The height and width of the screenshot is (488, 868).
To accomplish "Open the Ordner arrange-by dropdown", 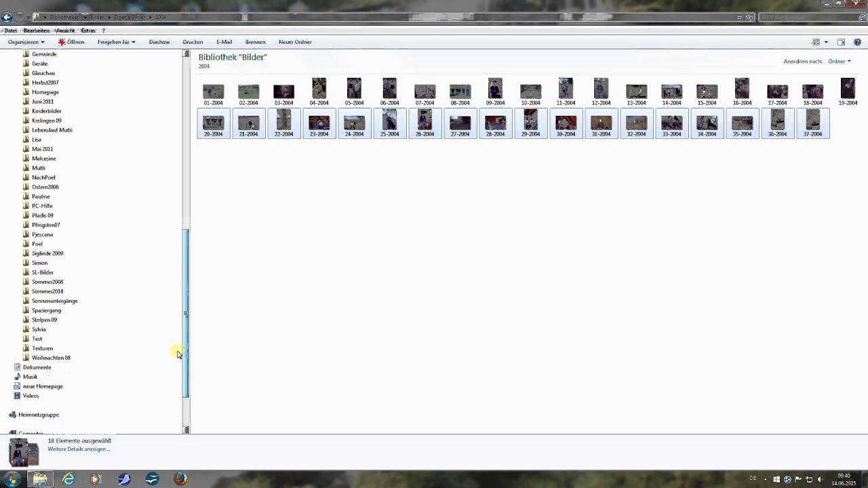I will (x=840, y=61).
